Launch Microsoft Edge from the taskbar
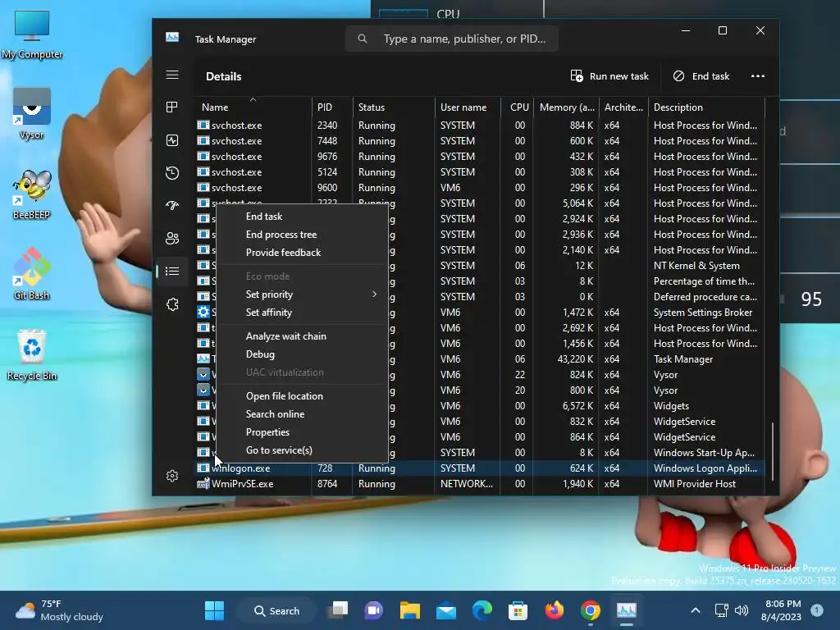840x630 pixels. [x=482, y=610]
